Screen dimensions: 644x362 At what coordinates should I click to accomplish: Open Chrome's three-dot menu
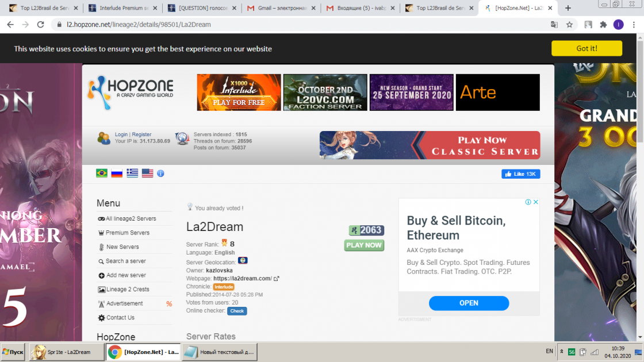coord(633,25)
